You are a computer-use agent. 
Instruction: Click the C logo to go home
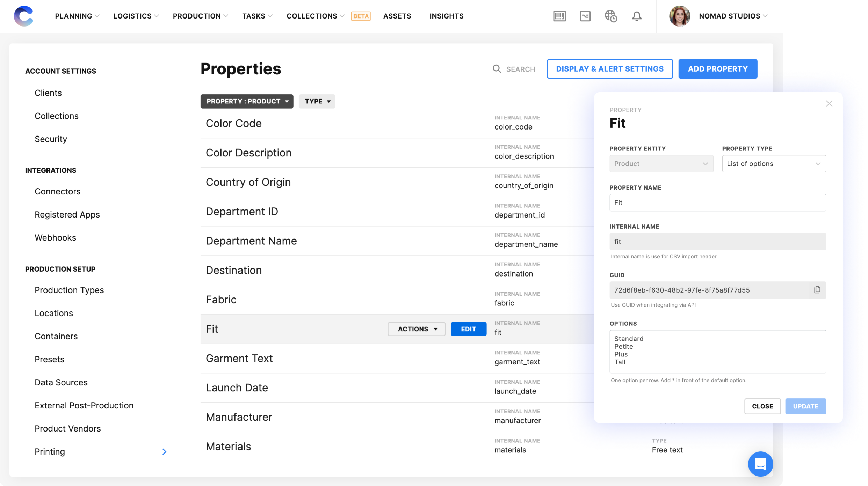point(23,16)
